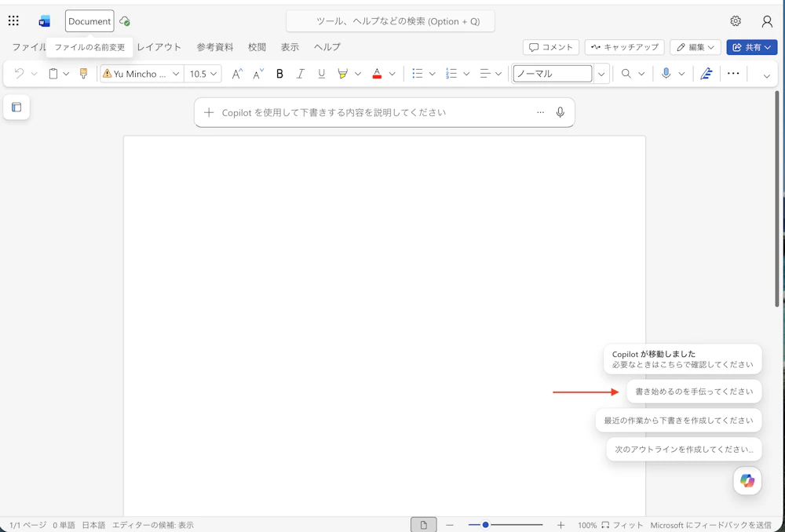Screen dimensions: 785x532
Task: Click the clipboard paste icon
Action: [x=53, y=74]
